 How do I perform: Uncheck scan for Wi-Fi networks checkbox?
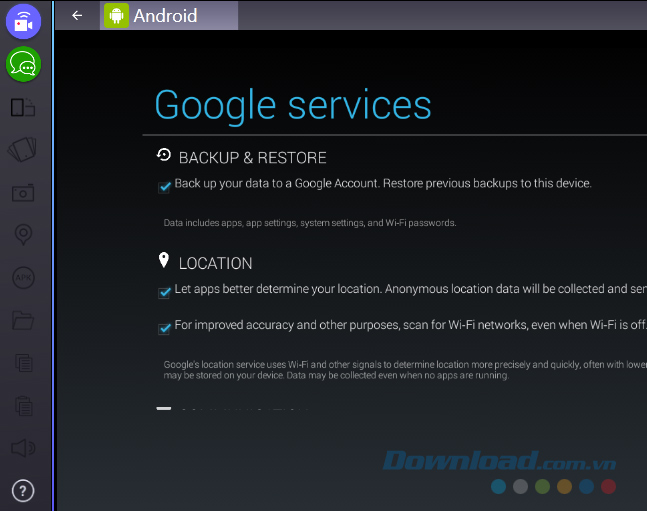coord(164,329)
